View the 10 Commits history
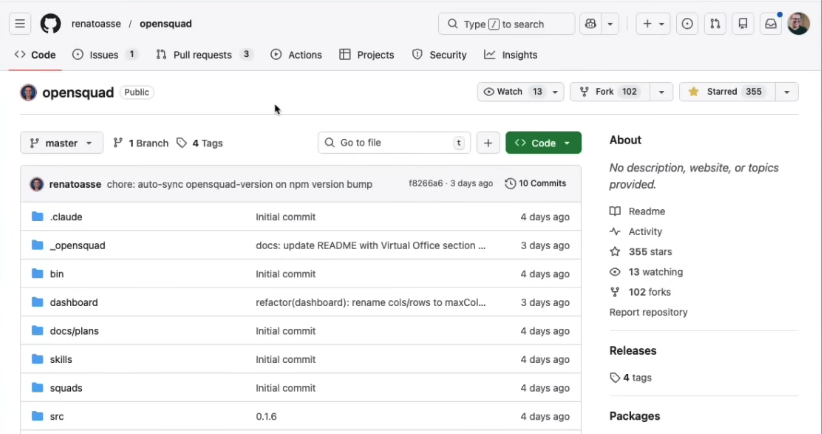 click(x=536, y=183)
